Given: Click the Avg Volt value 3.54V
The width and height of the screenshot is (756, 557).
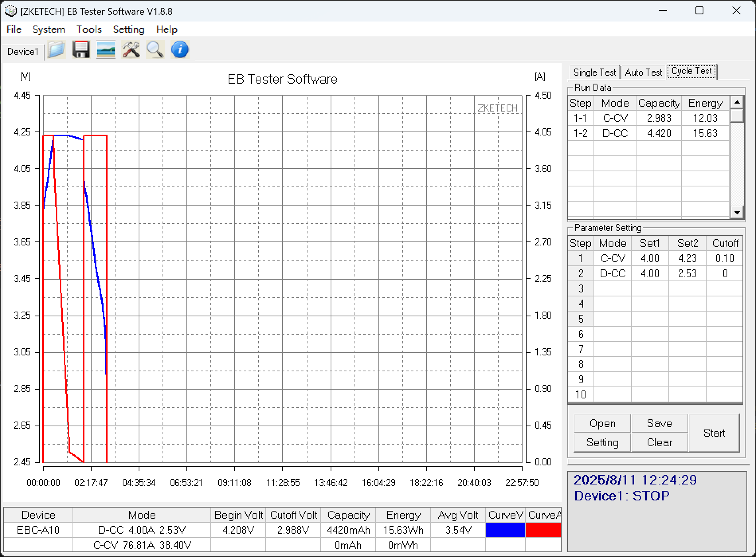Looking at the screenshot, I should tap(458, 530).
